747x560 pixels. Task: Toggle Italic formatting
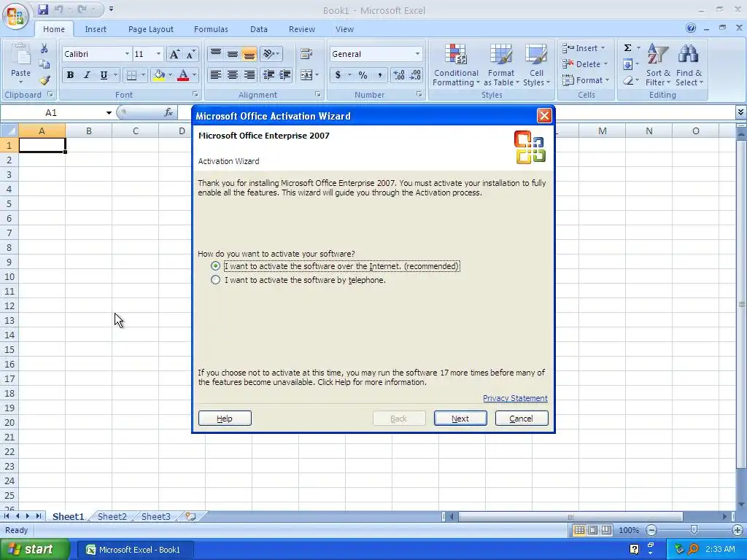click(x=87, y=75)
